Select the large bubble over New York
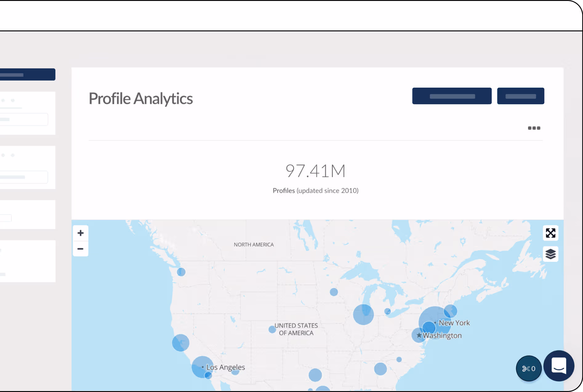Viewport: 583px width, 392px height. pos(435,322)
